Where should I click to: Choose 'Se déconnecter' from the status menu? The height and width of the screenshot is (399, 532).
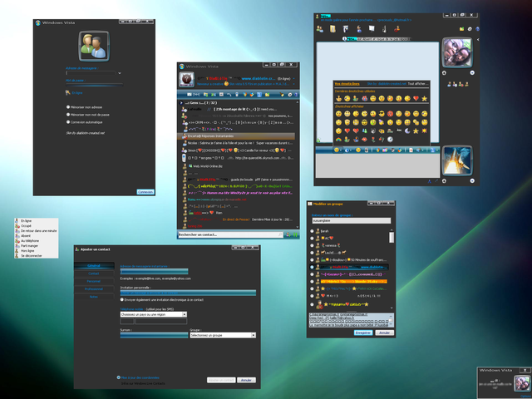click(x=32, y=255)
